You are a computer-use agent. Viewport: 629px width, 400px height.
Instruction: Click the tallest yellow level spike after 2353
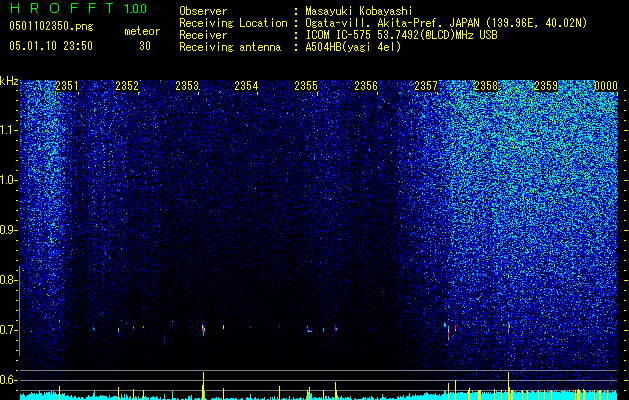point(203,385)
